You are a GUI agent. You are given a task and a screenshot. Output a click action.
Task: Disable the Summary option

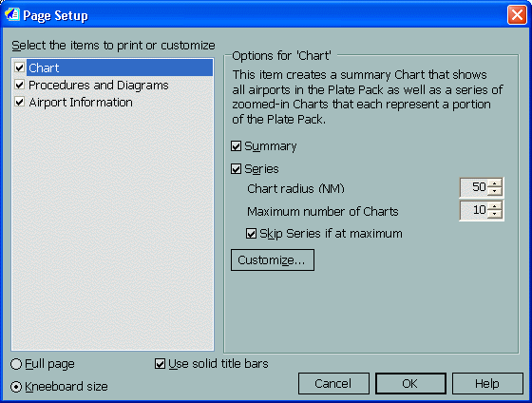(x=236, y=146)
